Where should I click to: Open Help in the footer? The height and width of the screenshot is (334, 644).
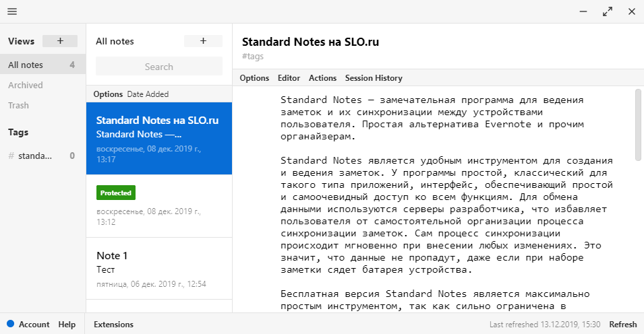(67, 324)
